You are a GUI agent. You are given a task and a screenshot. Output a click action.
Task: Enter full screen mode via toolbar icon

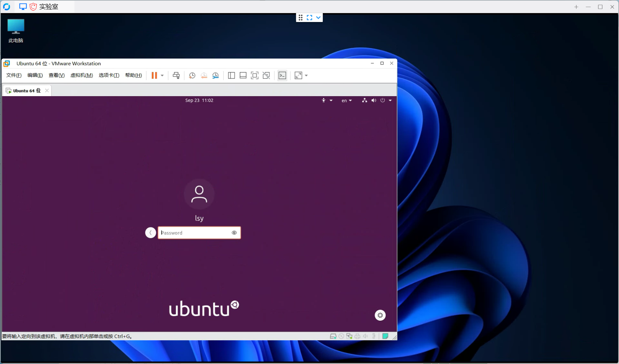255,75
